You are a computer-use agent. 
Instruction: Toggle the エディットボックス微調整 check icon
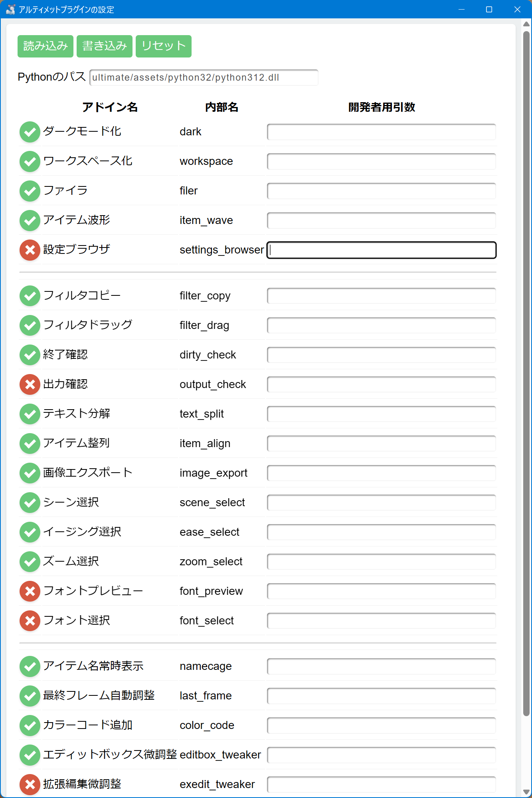tap(30, 755)
